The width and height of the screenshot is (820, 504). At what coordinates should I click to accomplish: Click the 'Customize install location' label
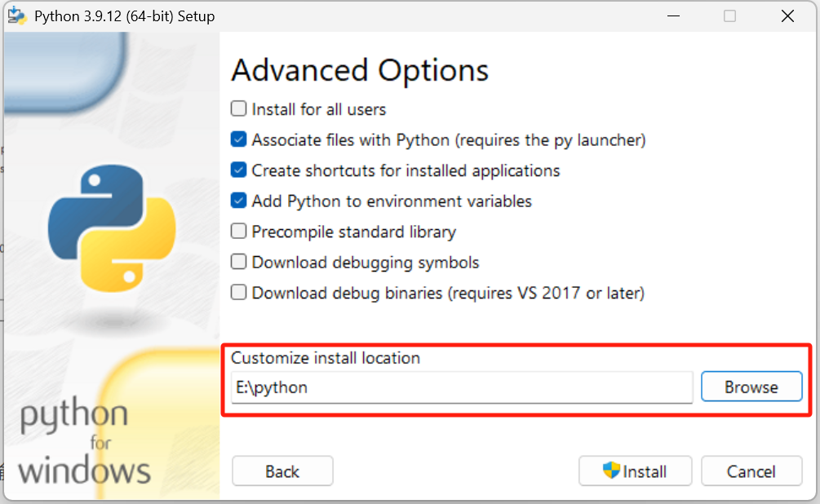pos(326,357)
